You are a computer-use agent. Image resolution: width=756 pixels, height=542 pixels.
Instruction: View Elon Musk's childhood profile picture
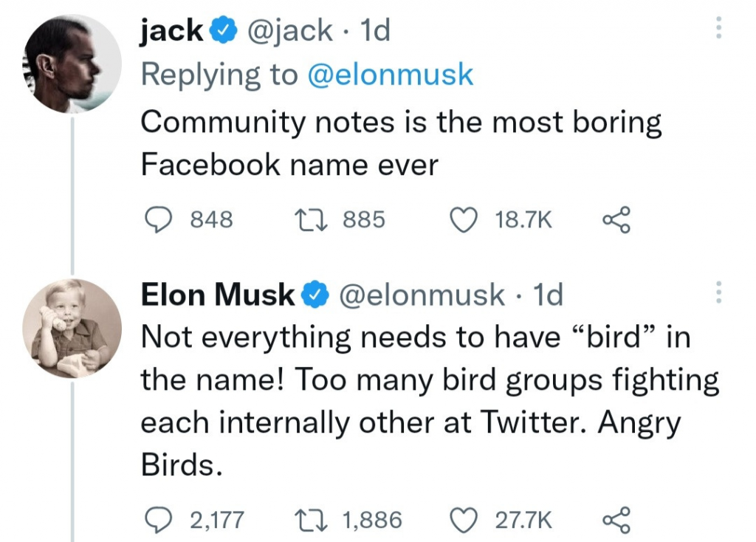click(72, 329)
